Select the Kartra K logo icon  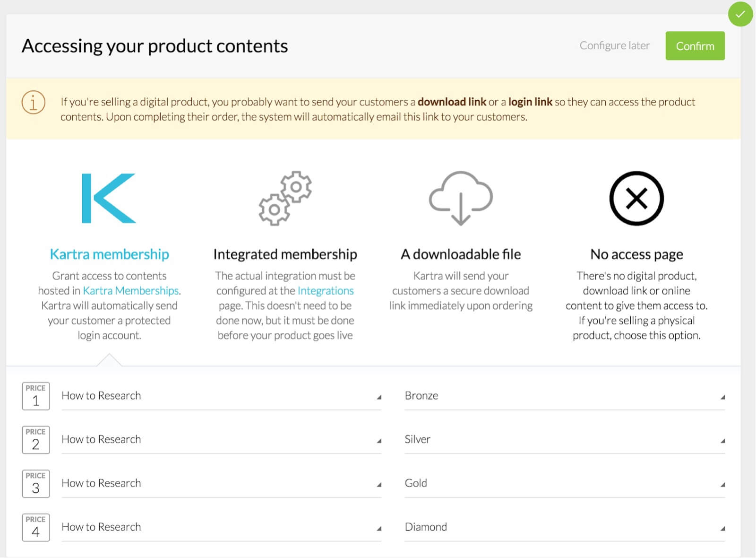109,198
